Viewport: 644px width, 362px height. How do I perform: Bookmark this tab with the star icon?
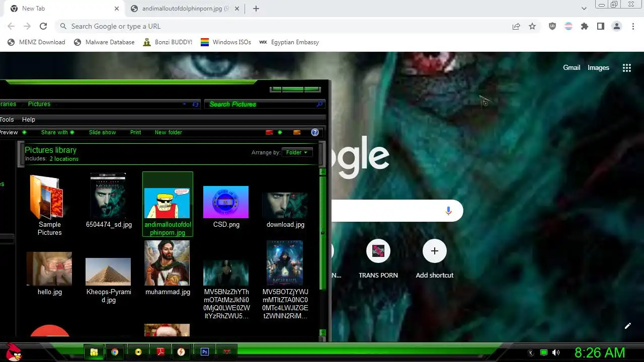pos(532,26)
